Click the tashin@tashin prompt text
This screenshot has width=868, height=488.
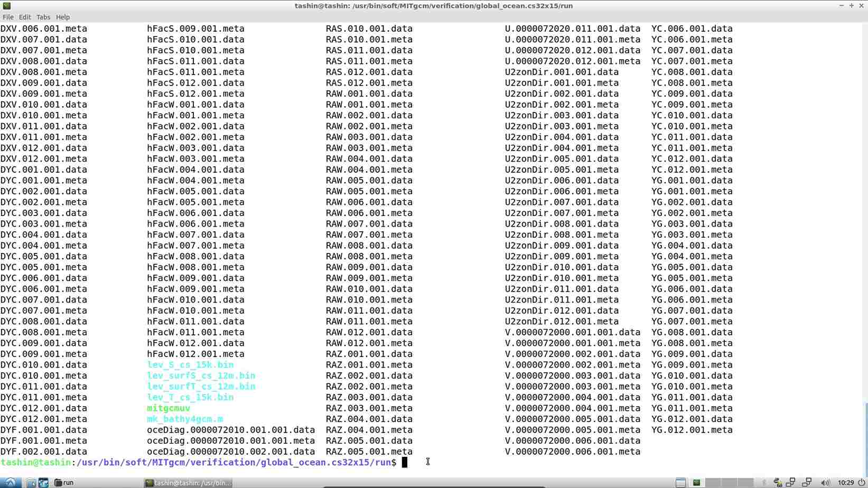point(35,463)
